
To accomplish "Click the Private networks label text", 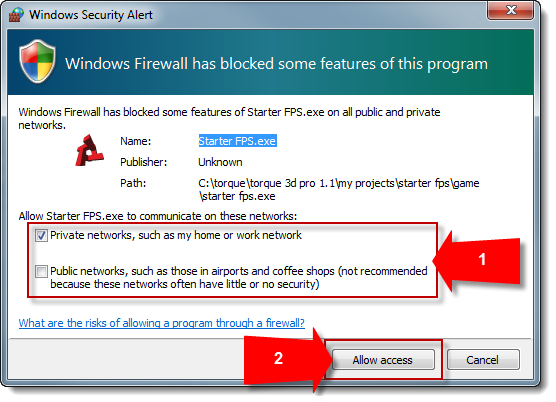I will click(176, 235).
